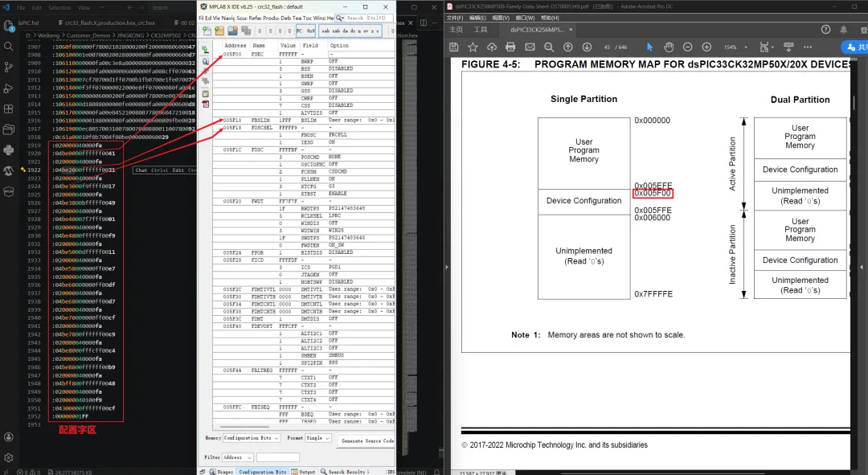868x475 pixels.
Task: Select the Acrobat hand pan tool
Action: pos(669,47)
